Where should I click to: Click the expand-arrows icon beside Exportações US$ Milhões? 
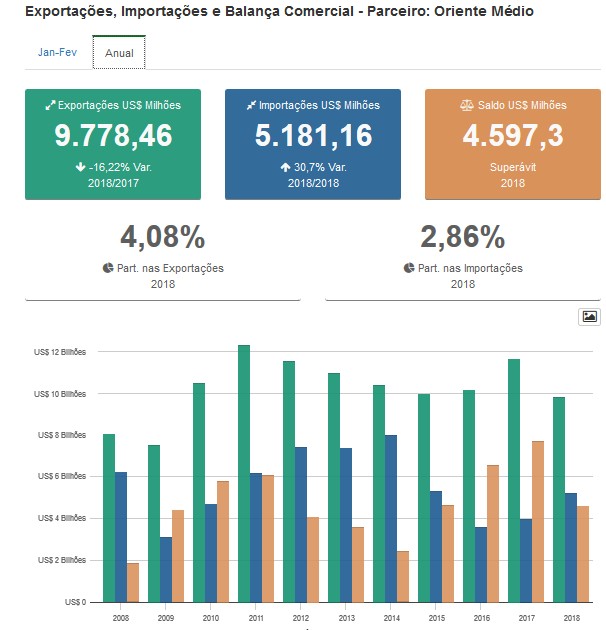51,105
